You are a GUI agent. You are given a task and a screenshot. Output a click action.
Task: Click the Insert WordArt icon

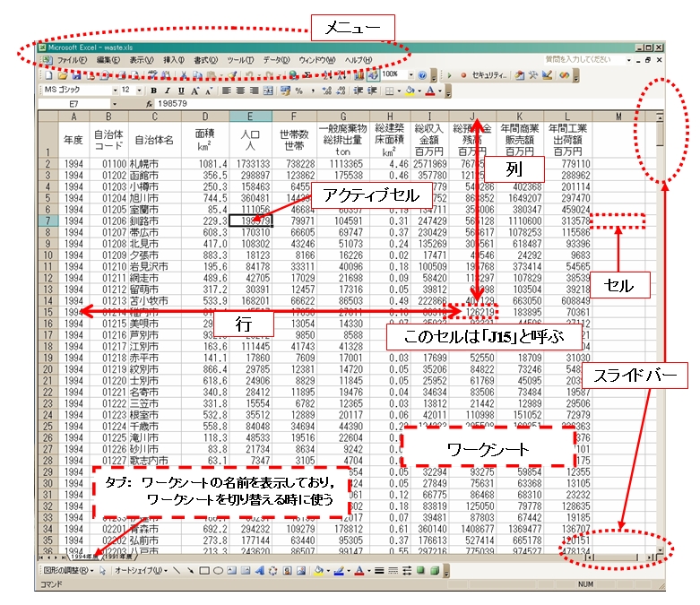coord(260,571)
